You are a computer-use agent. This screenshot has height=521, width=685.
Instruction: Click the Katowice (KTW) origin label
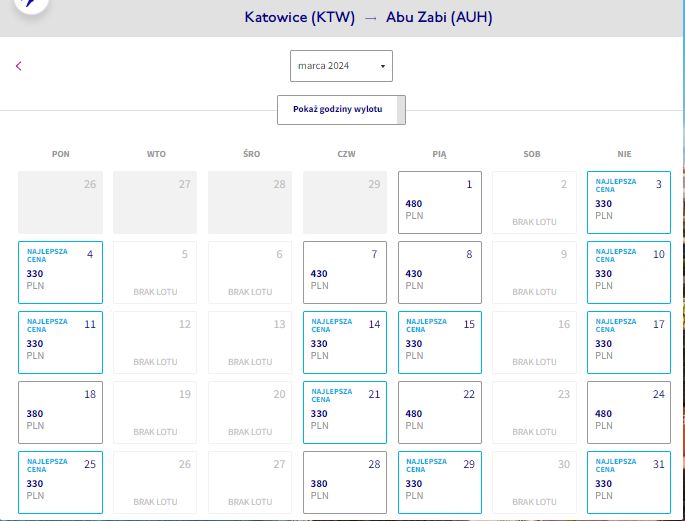click(299, 17)
